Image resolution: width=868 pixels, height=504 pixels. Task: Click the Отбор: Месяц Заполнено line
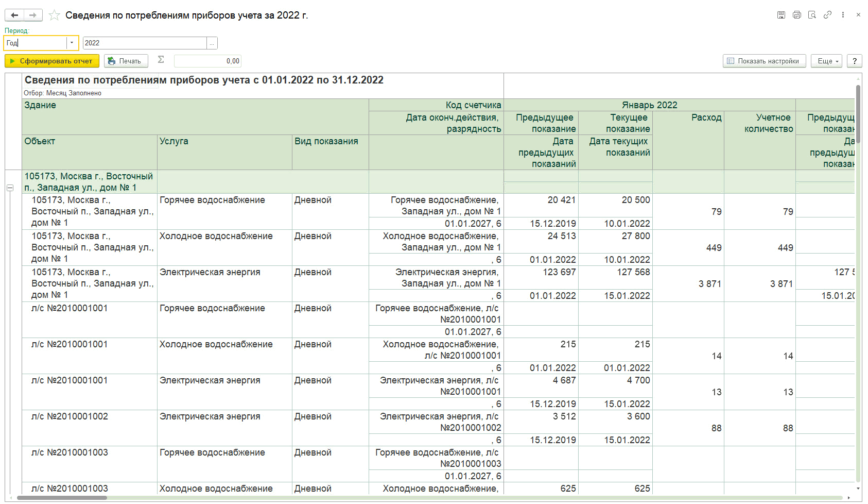pos(62,93)
